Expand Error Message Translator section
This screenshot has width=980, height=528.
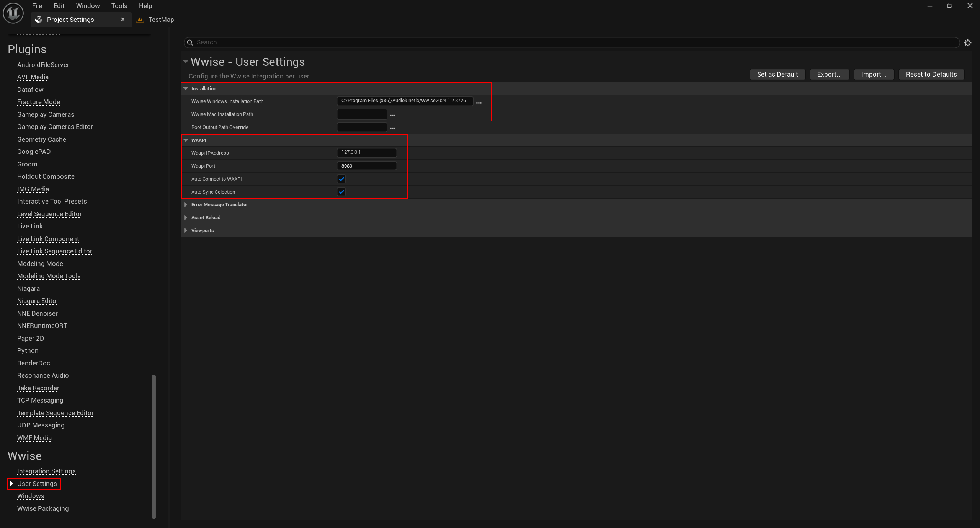186,205
